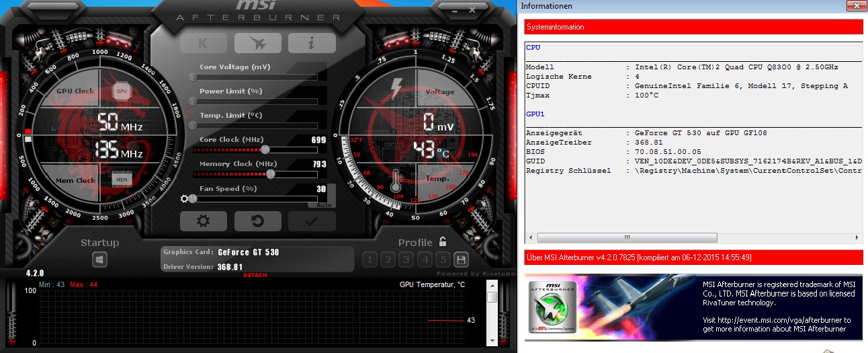This screenshot has height=353, width=868.
Task: Select profile slot 5
Action: 442,260
